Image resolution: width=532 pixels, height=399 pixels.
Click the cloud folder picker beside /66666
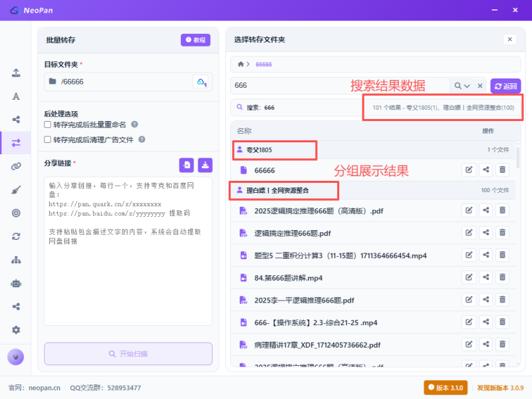200,82
